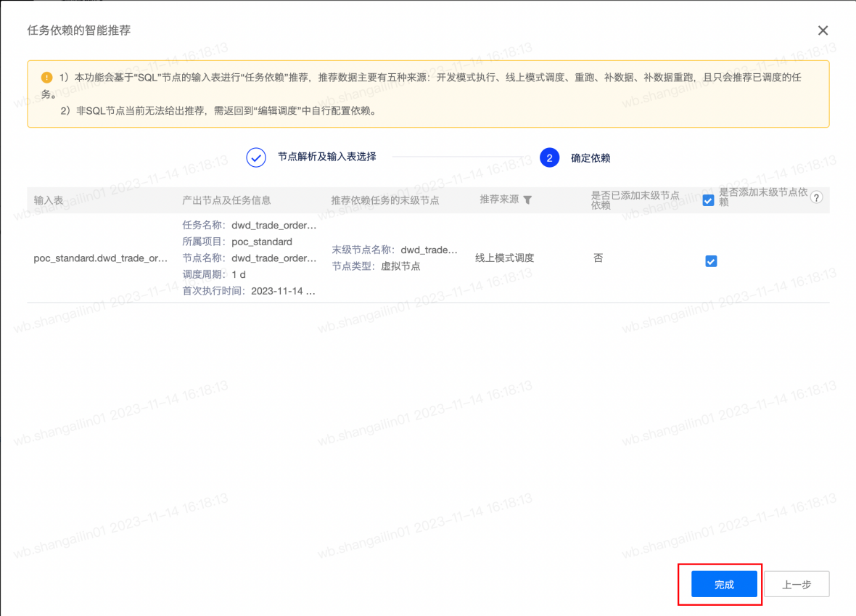Click the 任务名称 dwd_trade_order… line

tap(250, 225)
